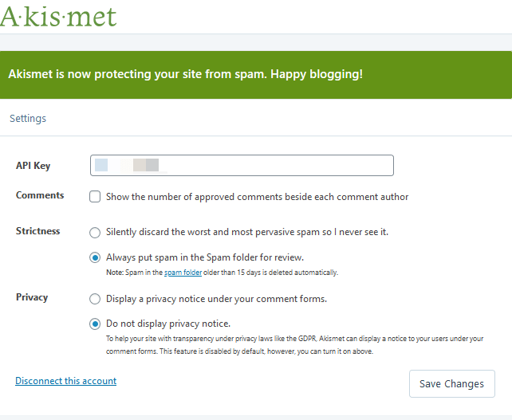Choose "Always put spam in Spam folder" radio
The width and height of the screenshot is (512, 420).
point(95,257)
